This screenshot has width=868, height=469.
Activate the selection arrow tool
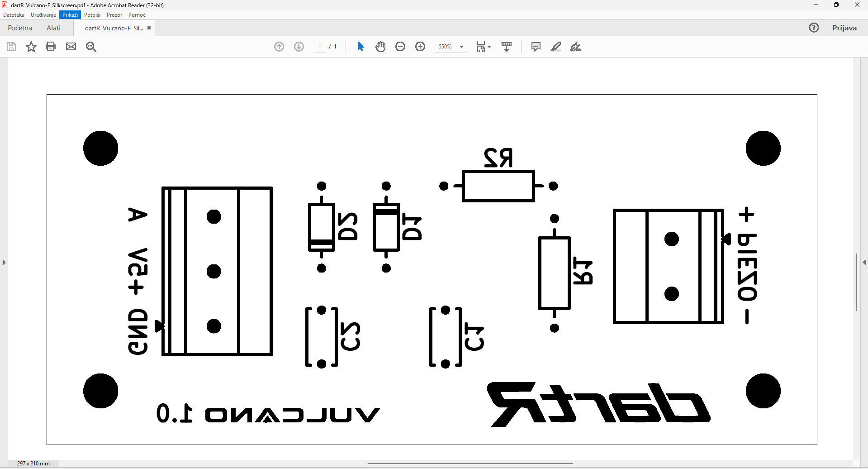pos(360,47)
